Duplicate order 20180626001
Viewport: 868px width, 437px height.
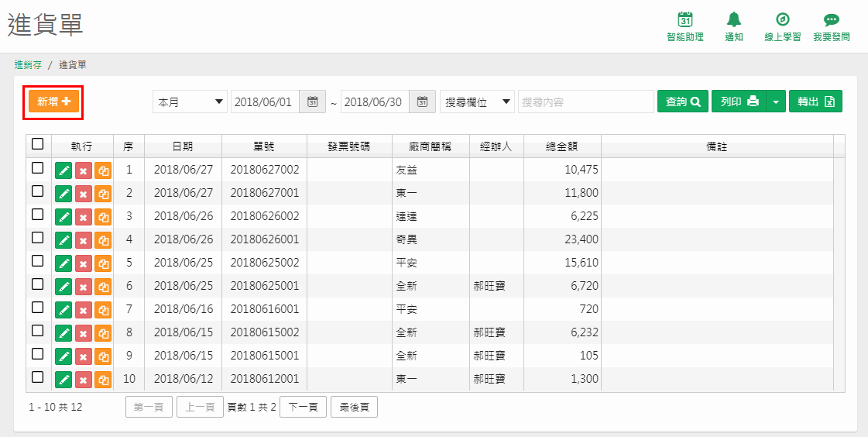point(103,240)
